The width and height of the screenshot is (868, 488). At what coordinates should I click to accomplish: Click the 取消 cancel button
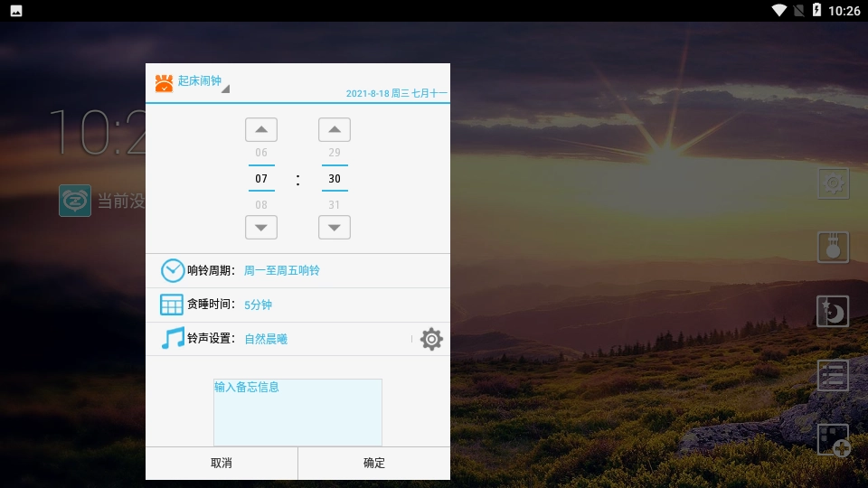click(222, 463)
